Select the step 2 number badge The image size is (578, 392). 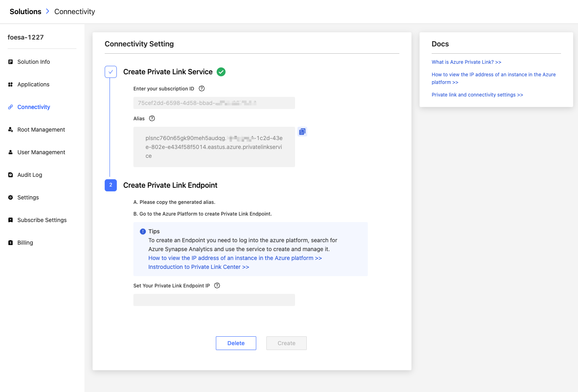point(111,185)
